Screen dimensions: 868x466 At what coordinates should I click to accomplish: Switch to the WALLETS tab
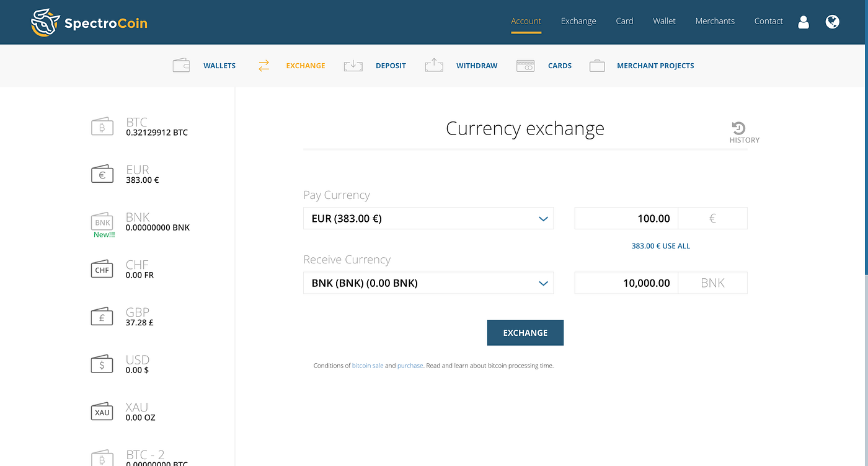(219, 66)
